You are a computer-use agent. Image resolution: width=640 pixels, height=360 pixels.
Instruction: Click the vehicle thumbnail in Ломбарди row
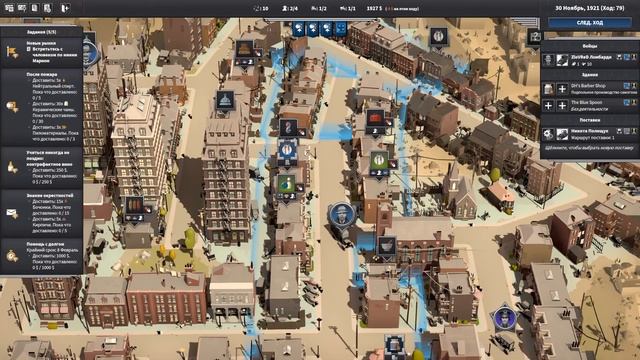(x=562, y=60)
